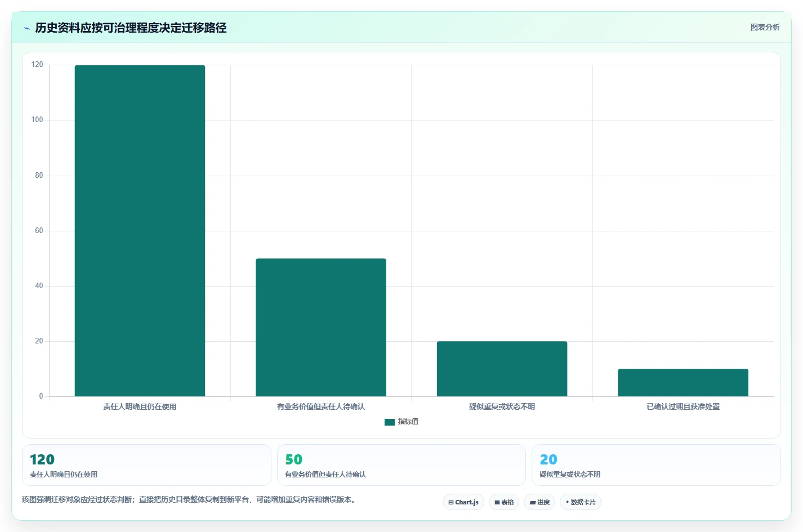This screenshot has height=532, width=803.
Task: Click the chart description sentence below cards
Action: [x=189, y=499]
